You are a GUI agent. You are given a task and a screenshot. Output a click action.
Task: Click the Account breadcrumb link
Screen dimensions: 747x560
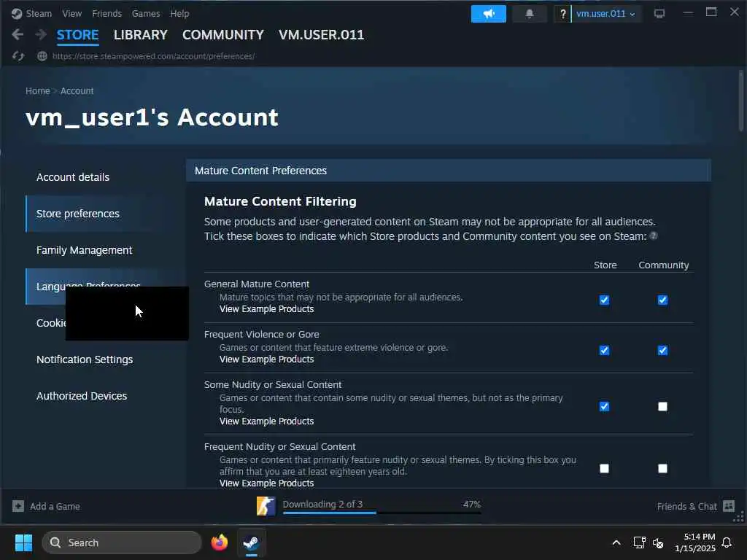click(77, 91)
